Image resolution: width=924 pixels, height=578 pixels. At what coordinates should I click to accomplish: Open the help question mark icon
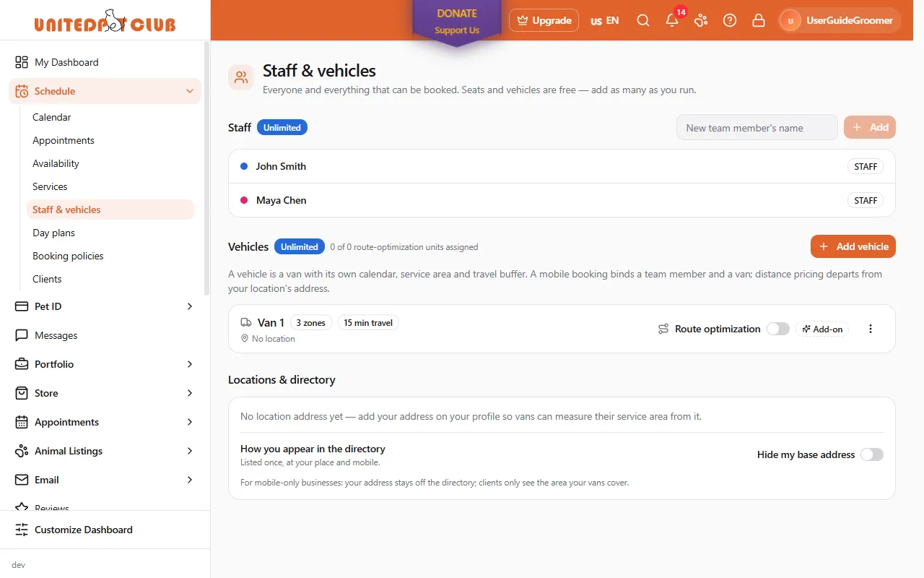coord(730,20)
